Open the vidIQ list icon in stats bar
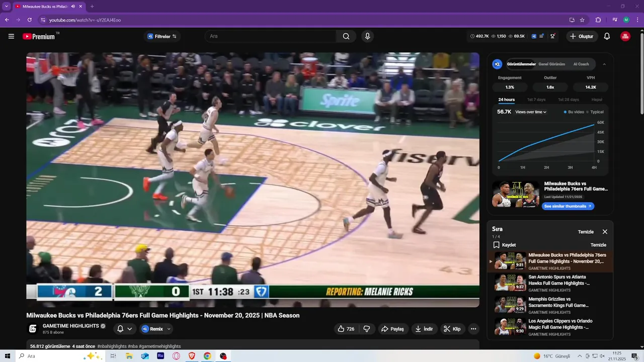 click(x=542, y=36)
